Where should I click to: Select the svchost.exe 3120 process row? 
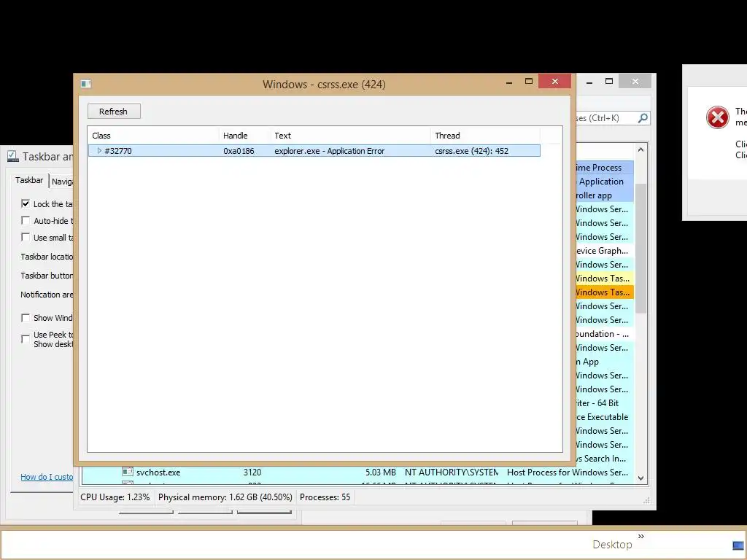pos(357,472)
